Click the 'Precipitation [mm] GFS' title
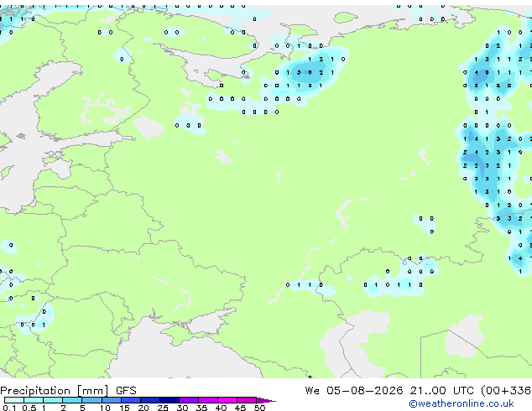Image resolution: width=532 pixels, height=411 pixels. click(68, 391)
